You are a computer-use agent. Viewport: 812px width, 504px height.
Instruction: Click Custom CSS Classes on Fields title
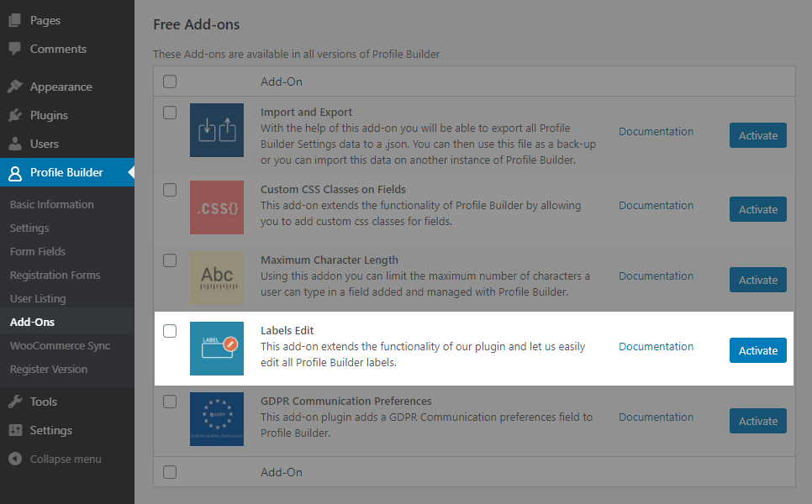[x=333, y=189]
